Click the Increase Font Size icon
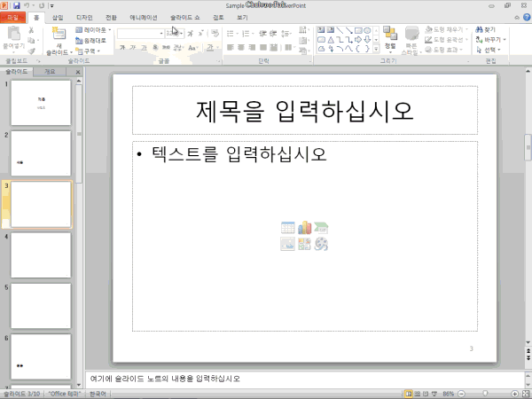The height and width of the screenshot is (399, 532). [x=191, y=34]
